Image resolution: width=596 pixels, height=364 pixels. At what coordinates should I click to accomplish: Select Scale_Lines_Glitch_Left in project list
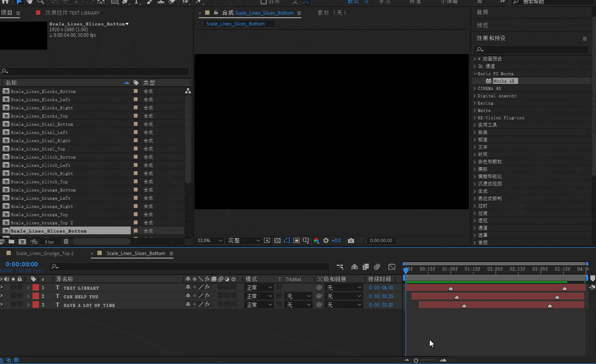(40, 166)
